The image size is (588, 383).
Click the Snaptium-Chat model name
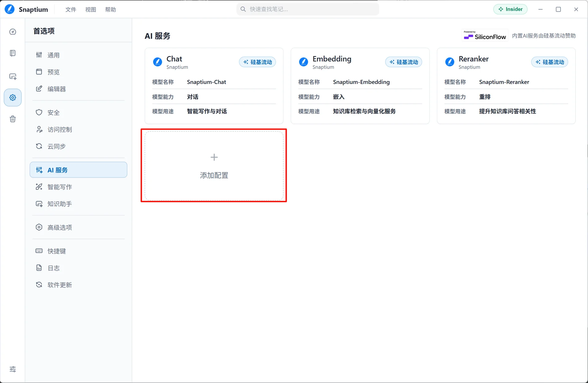tap(206, 82)
